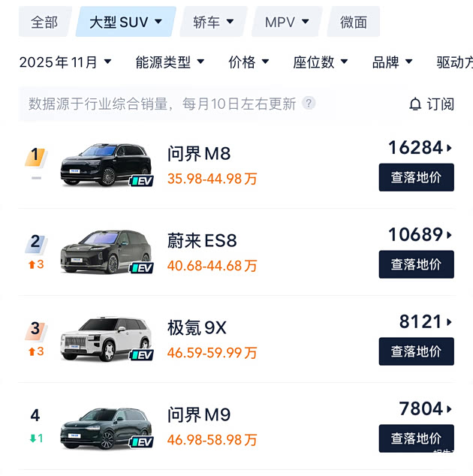
Task: Click the rank 2 medal icon
Action: click(x=35, y=243)
